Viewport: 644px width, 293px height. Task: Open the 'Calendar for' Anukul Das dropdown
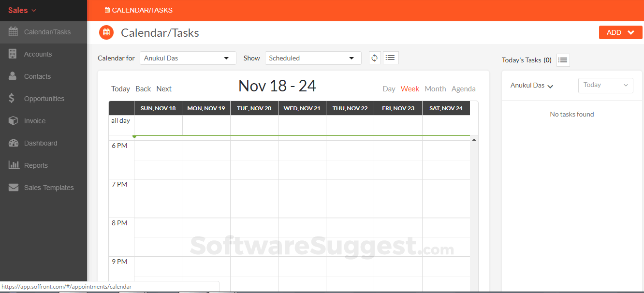[x=188, y=58]
